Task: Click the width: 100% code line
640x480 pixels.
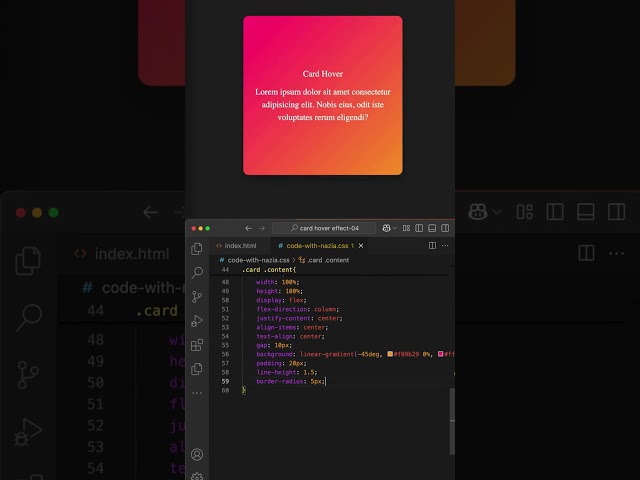Action: (278, 282)
